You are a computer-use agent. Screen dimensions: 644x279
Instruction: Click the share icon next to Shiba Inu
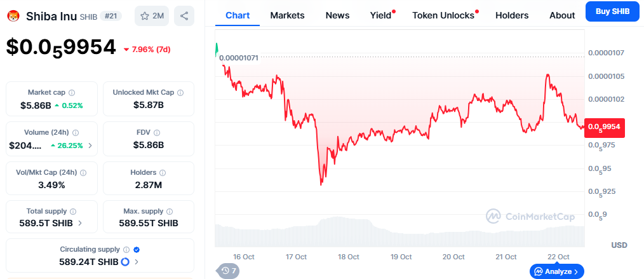click(184, 16)
